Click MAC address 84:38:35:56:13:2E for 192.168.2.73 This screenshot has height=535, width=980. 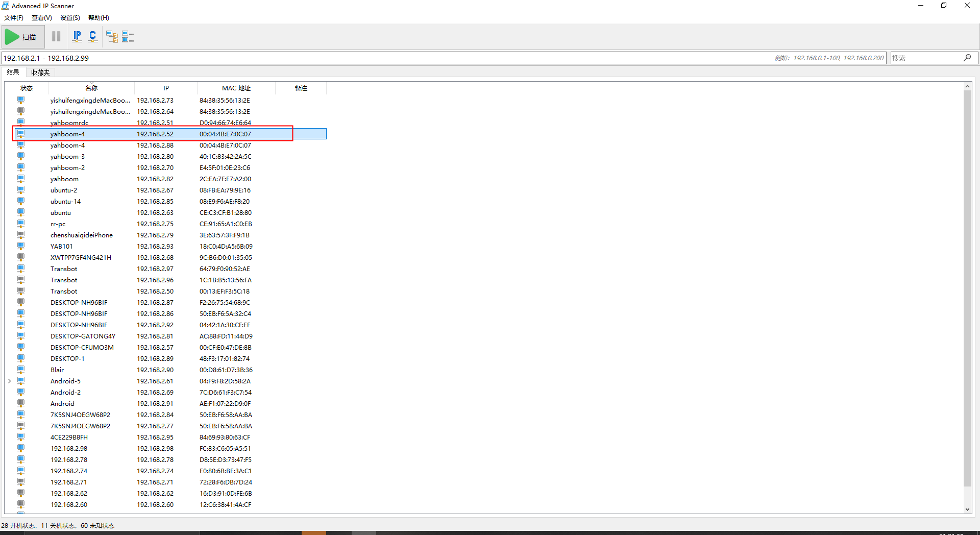225,100
